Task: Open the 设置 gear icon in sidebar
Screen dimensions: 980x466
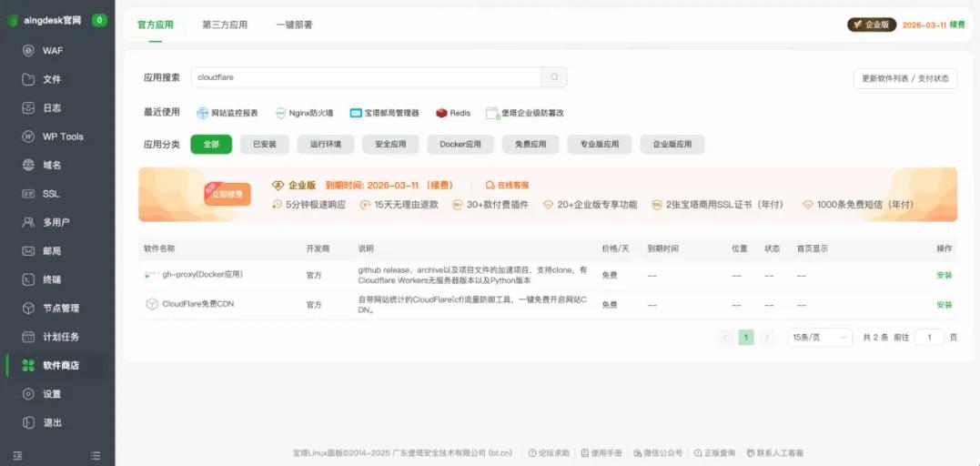Action: (x=28, y=394)
